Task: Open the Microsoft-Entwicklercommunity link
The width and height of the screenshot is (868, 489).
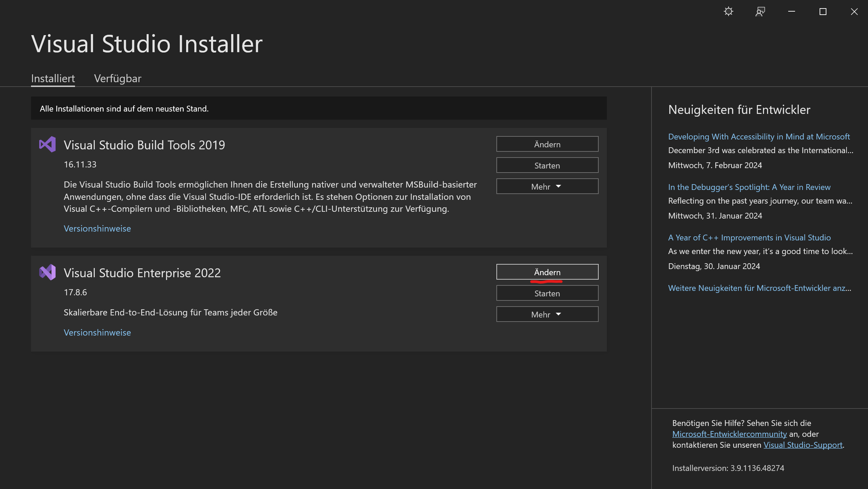Action: click(730, 434)
